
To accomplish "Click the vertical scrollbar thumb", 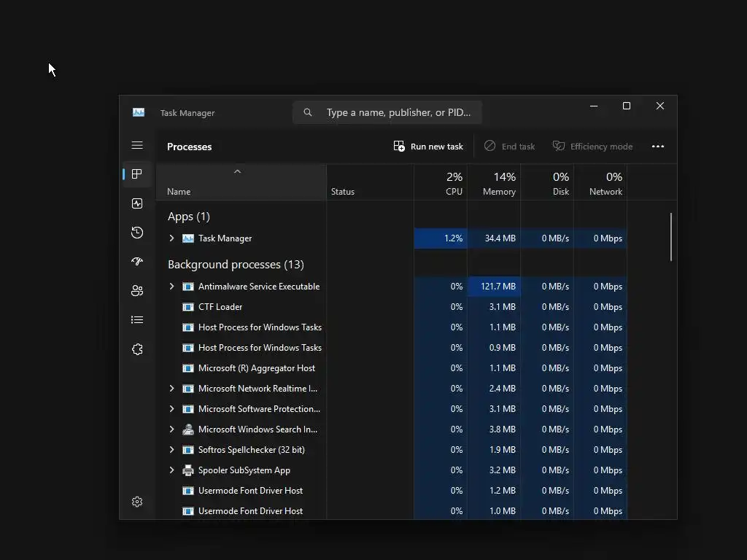I will 671,237.
